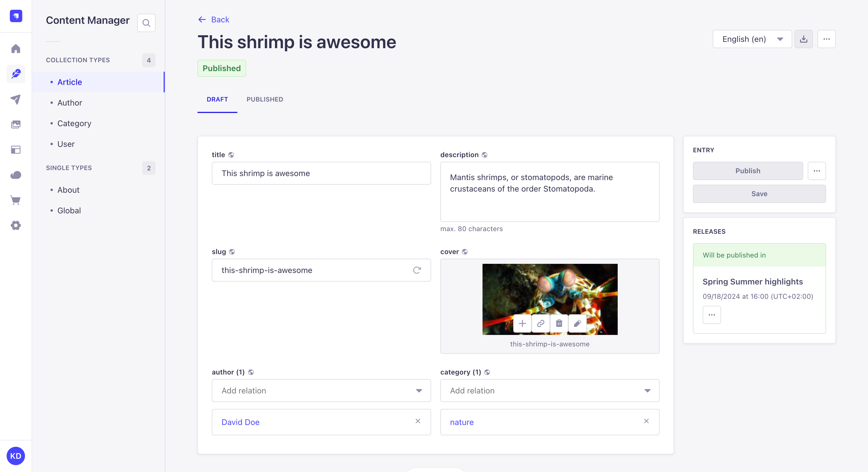The width and height of the screenshot is (868, 472).
Task: Click the Article collection type link
Action: coord(69,82)
